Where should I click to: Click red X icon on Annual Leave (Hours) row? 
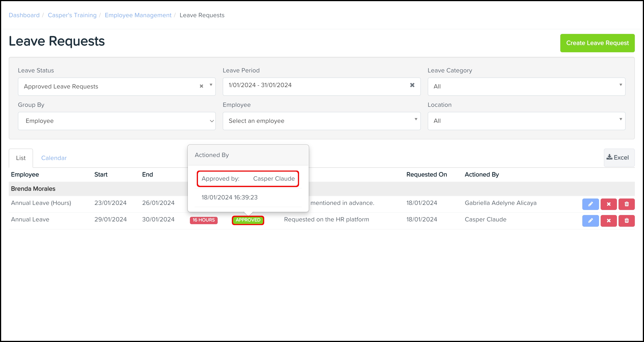[x=608, y=204]
